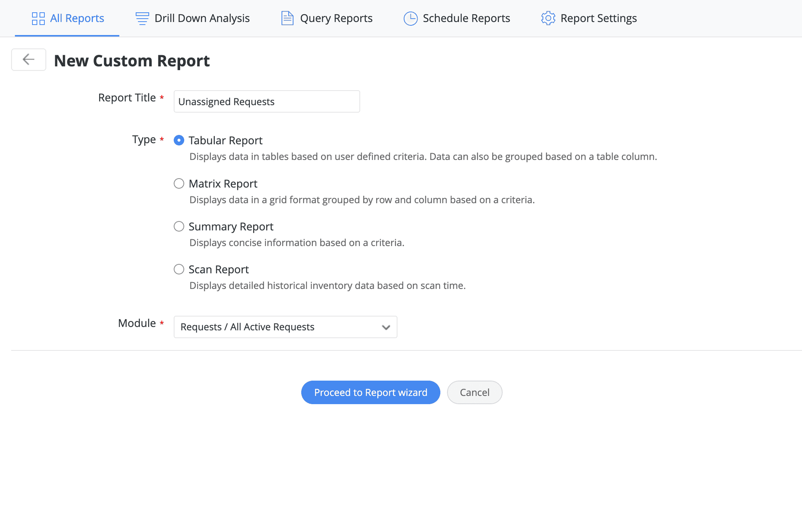Expand the Requests / All Active Requests selector
Viewport: 802px width, 532px height.
click(x=285, y=327)
